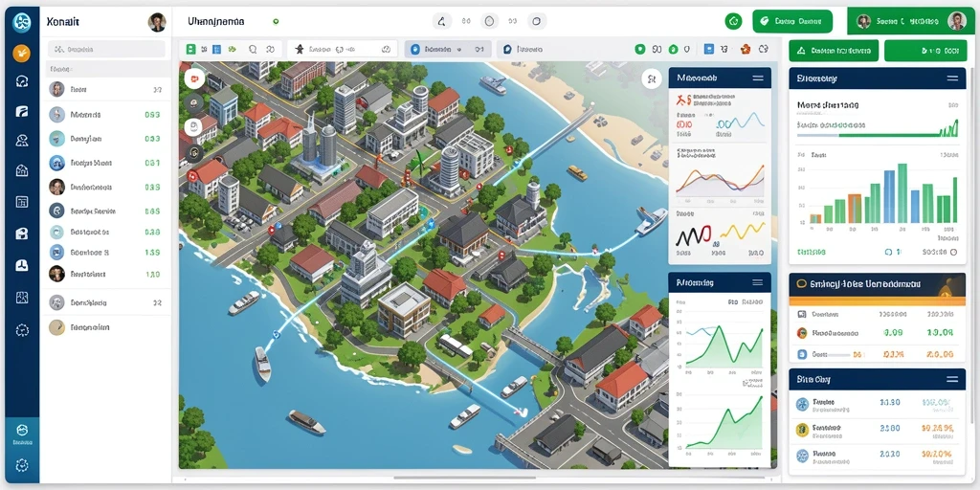The width and height of the screenshot is (980, 490).
Task: Open the headset support icon in sidebar
Action: (x=22, y=81)
